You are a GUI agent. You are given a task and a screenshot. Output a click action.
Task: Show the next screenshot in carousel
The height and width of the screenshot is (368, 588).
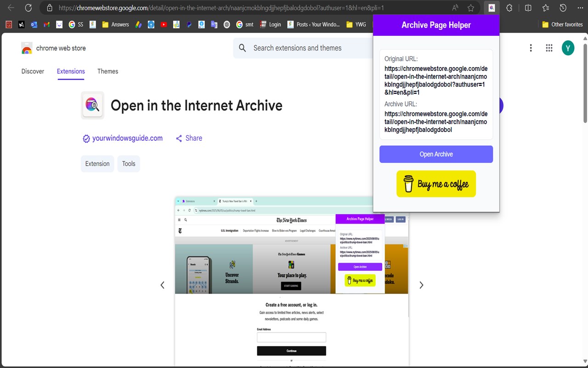(421, 285)
